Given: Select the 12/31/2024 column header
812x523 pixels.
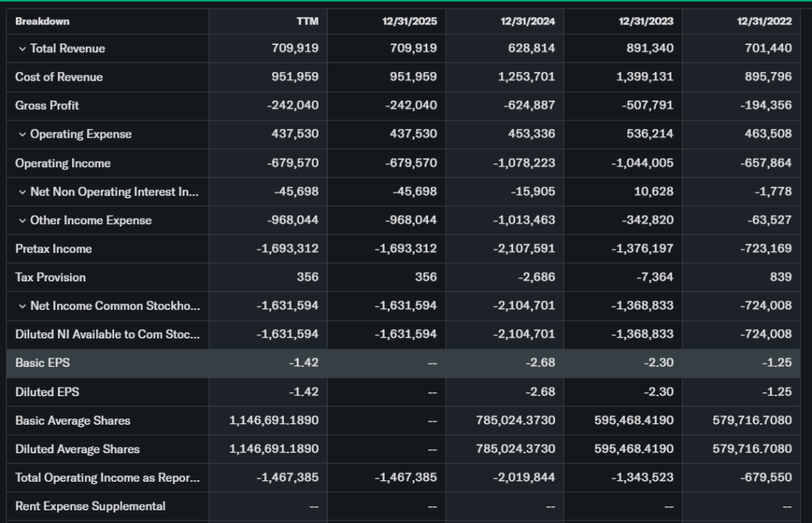Looking at the screenshot, I should pos(527,21).
